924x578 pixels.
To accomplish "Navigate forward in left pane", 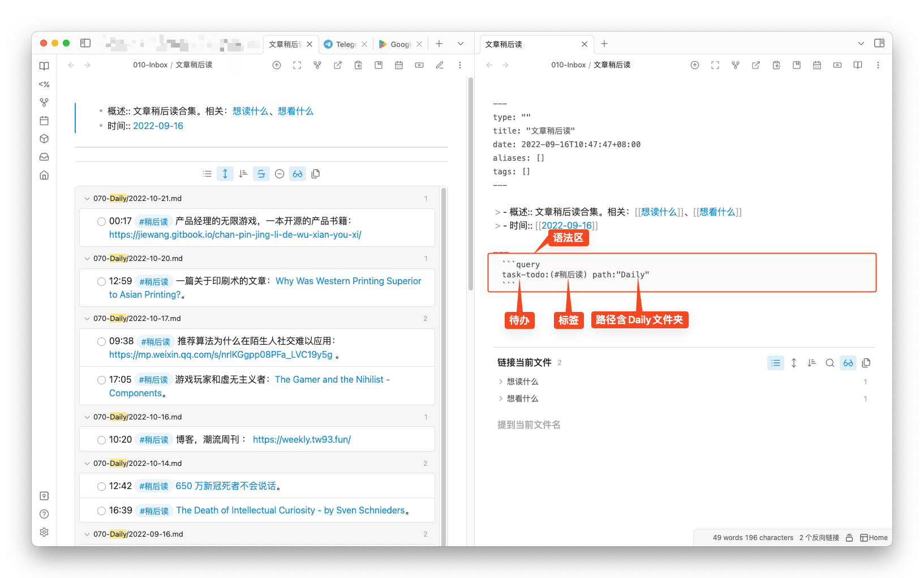I will (87, 65).
